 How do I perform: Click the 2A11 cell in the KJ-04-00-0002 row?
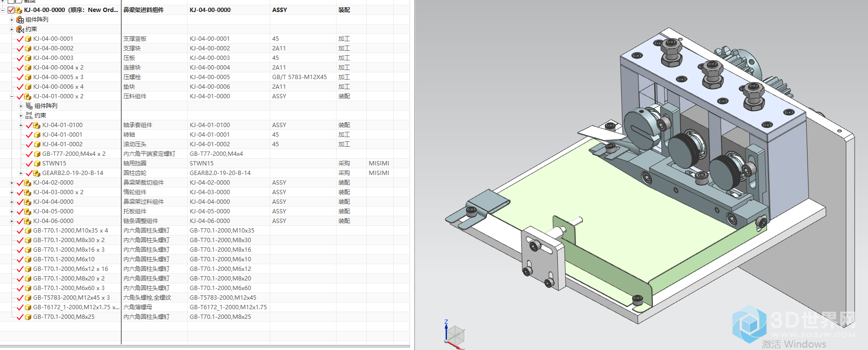tap(279, 48)
